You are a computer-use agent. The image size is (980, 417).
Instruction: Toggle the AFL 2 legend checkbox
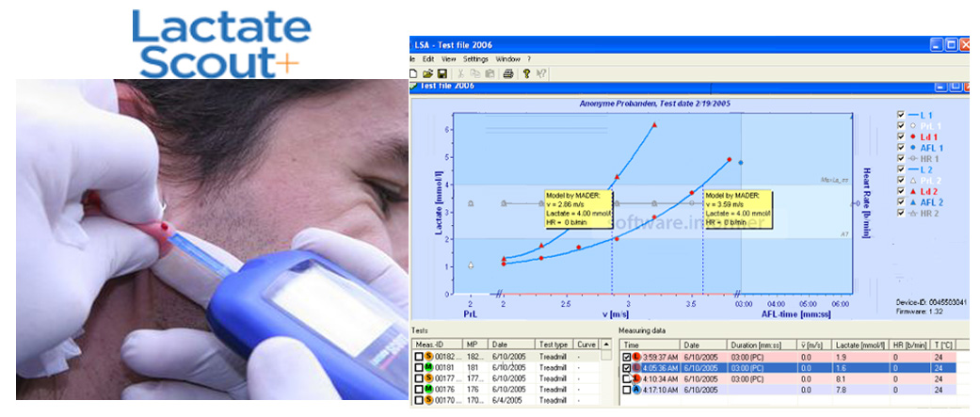point(901,202)
